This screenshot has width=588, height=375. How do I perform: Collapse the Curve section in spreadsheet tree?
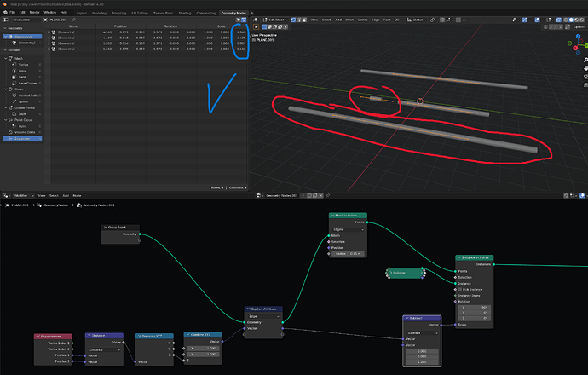point(6,89)
